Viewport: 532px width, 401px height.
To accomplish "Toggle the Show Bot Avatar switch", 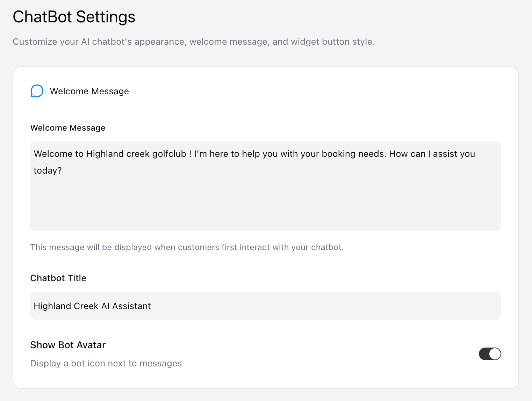I will tap(490, 354).
